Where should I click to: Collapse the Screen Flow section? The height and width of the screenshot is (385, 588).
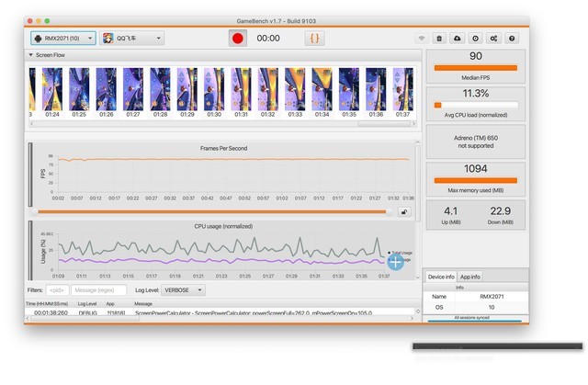coord(30,55)
